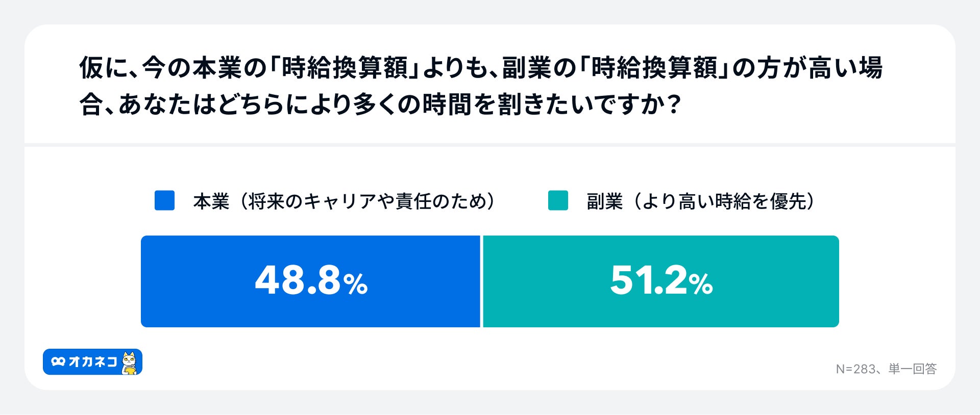The image size is (980, 415).
Task: Click the glasses-shaped symbol in the オカネコ badge
Action: pyautogui.click(x=58, y=362)
